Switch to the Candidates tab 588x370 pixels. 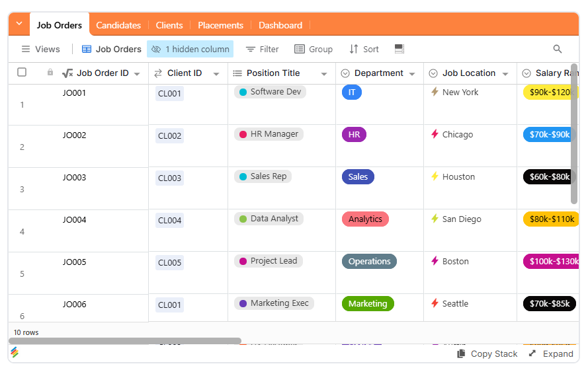click(118, 25)
